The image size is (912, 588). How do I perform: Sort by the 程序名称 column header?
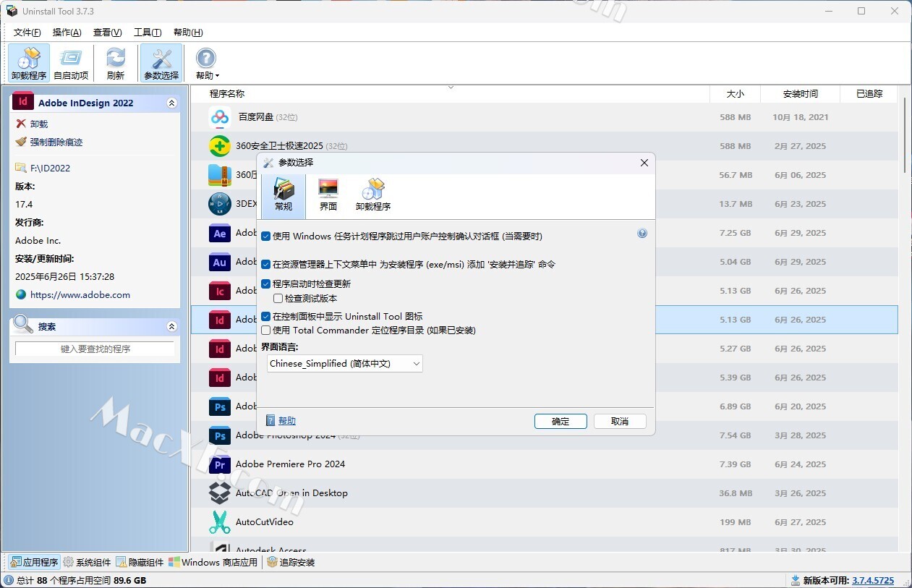450,94
